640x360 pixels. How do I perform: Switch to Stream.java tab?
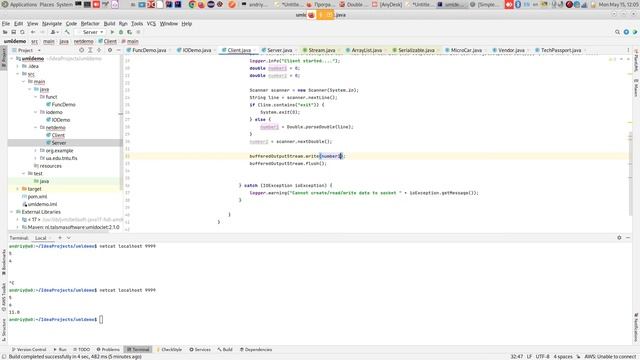[x=322, y=50]
